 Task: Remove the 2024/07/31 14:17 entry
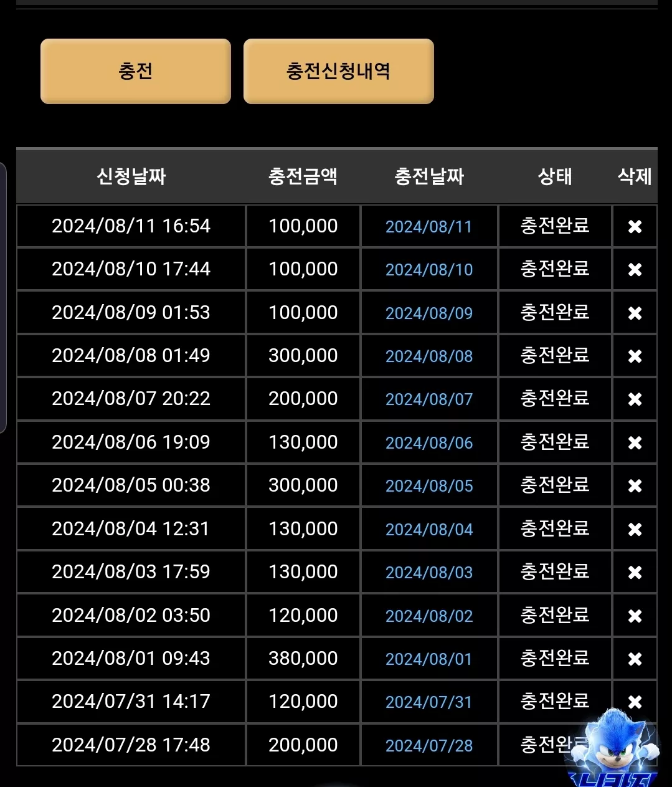635,702
